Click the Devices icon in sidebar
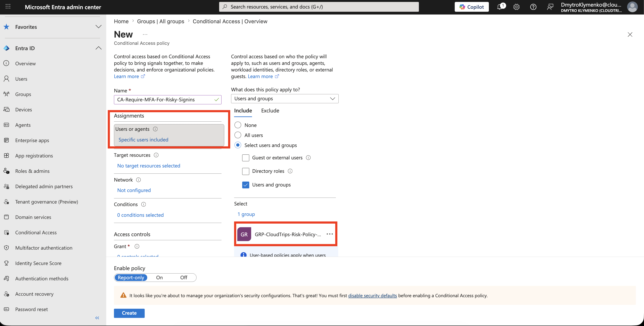 coord(6,109)
